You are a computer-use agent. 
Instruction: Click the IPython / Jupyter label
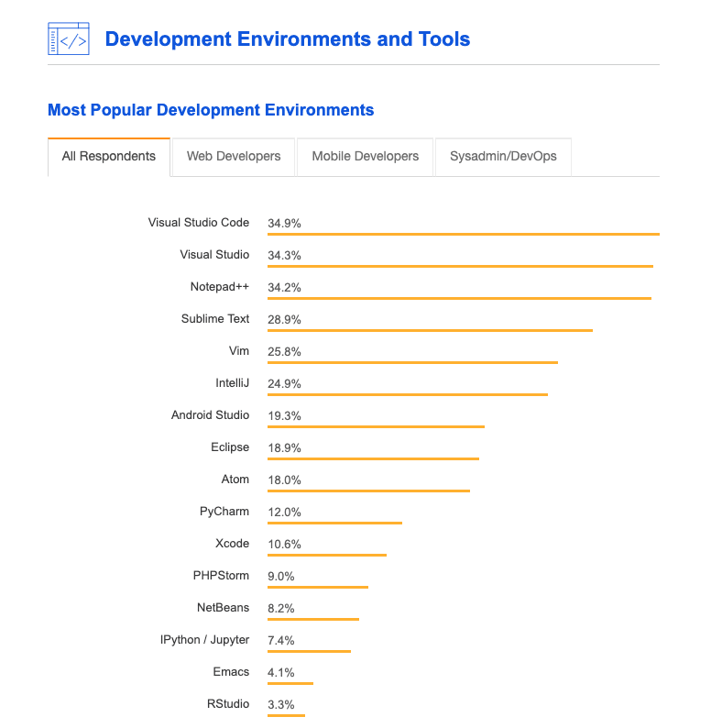(x=204, y=639)
